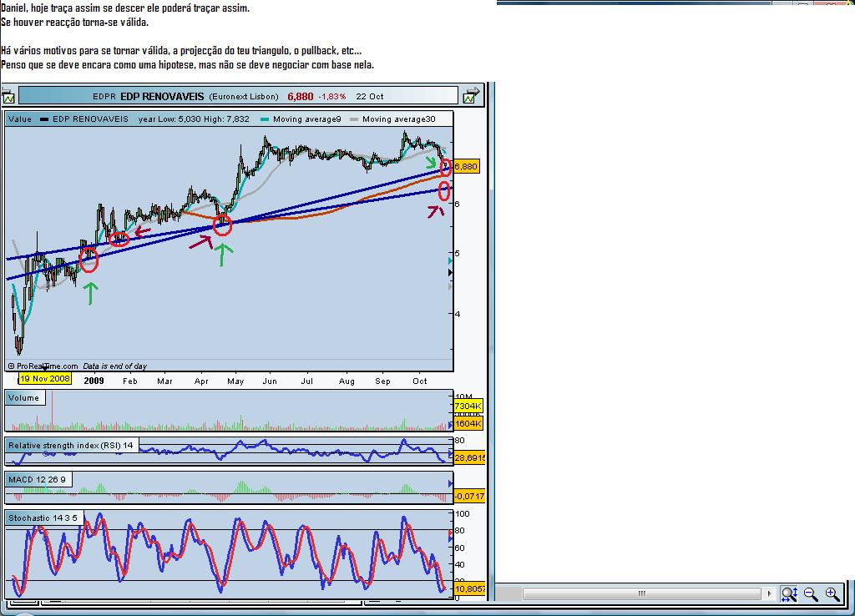Viewport: 855px width, 616px height.
Task: Click the teal Moving average9 legend swatch
Action: 265,119
